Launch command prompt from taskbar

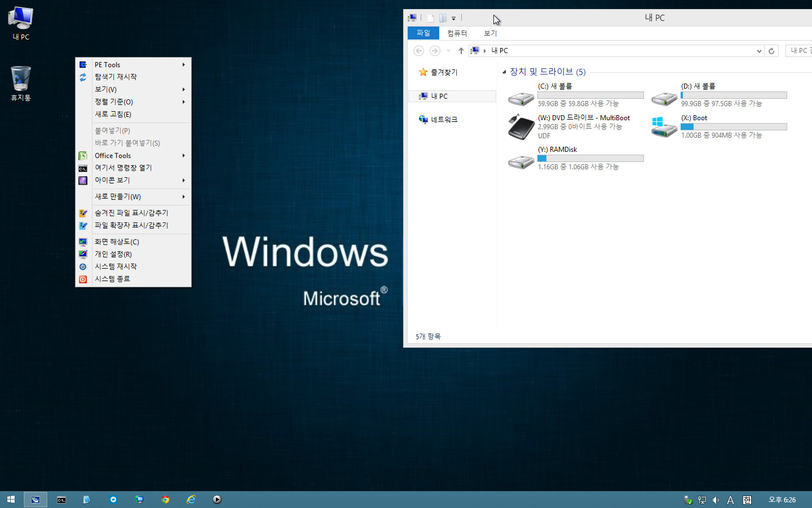(61, 500)
